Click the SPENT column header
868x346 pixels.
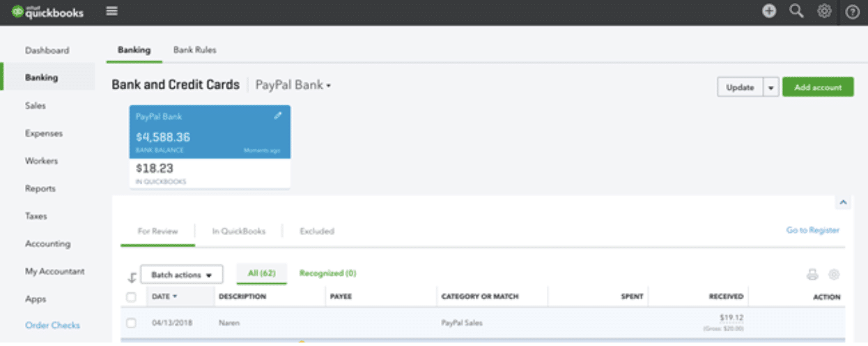click(x=632, y=296)
